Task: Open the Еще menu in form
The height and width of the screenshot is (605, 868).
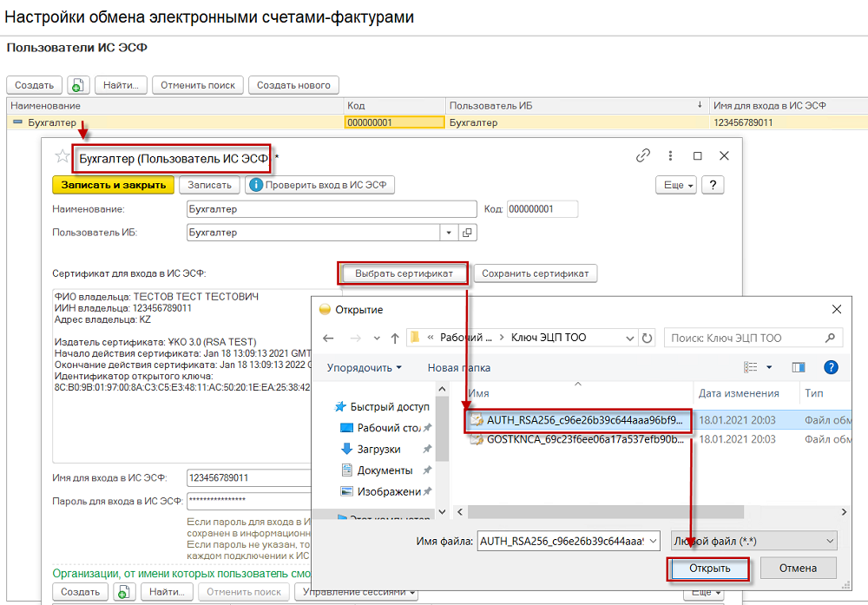Action: 676,185
